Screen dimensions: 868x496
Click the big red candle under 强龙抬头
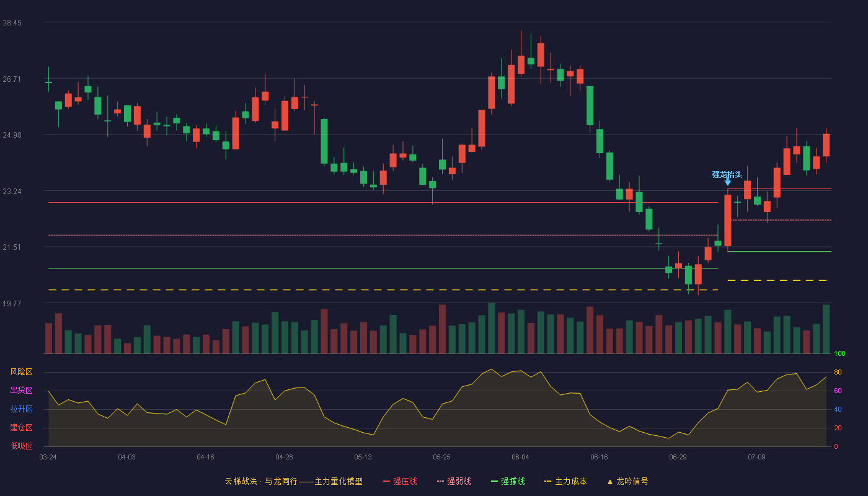click(x=727, y=221)
